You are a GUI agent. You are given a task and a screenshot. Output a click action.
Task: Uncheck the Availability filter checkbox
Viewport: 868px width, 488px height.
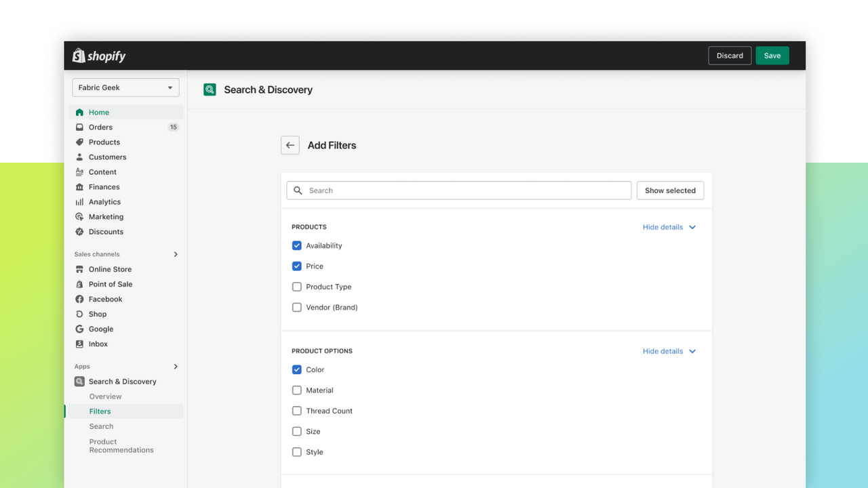[x=297, y=245]
